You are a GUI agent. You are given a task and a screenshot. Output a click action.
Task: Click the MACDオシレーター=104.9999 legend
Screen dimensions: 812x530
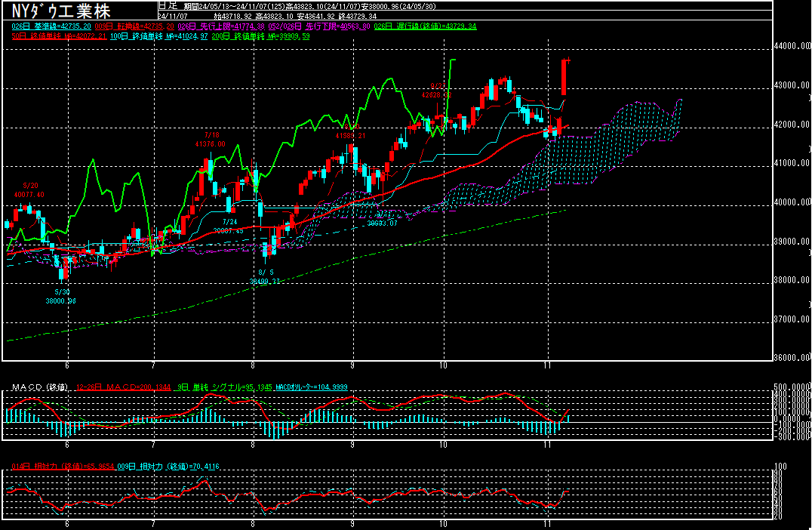point(311,387)
